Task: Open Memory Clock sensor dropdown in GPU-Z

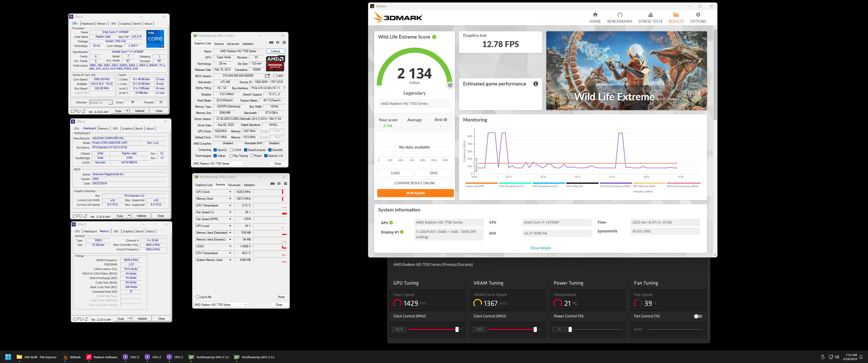Action: 230,199
